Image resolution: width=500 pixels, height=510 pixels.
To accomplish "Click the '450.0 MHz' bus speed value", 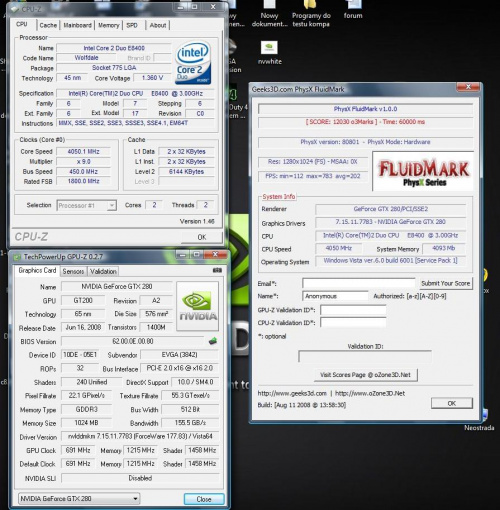I will pos(83,171).
